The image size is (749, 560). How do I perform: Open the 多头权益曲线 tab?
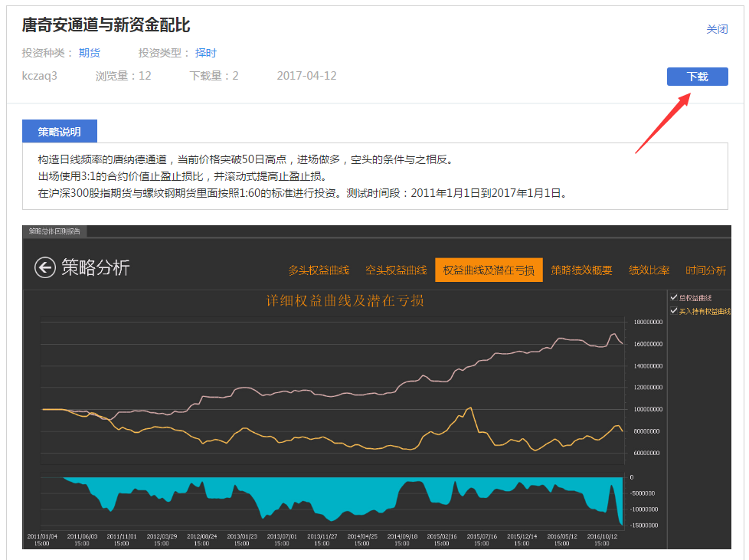[319, 270]
